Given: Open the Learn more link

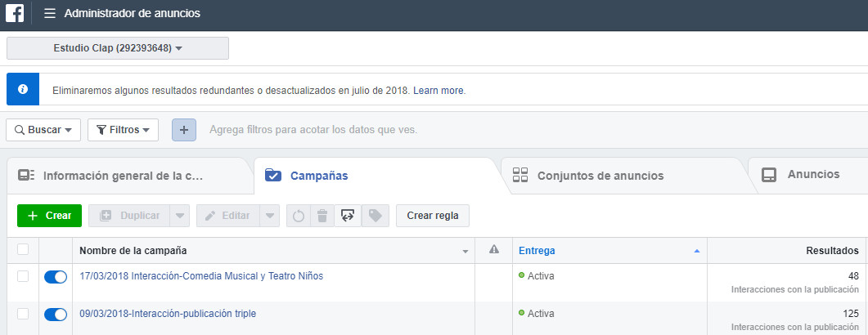Looking at the screenshot, I should pyautogui.click(x=438, y=90).
